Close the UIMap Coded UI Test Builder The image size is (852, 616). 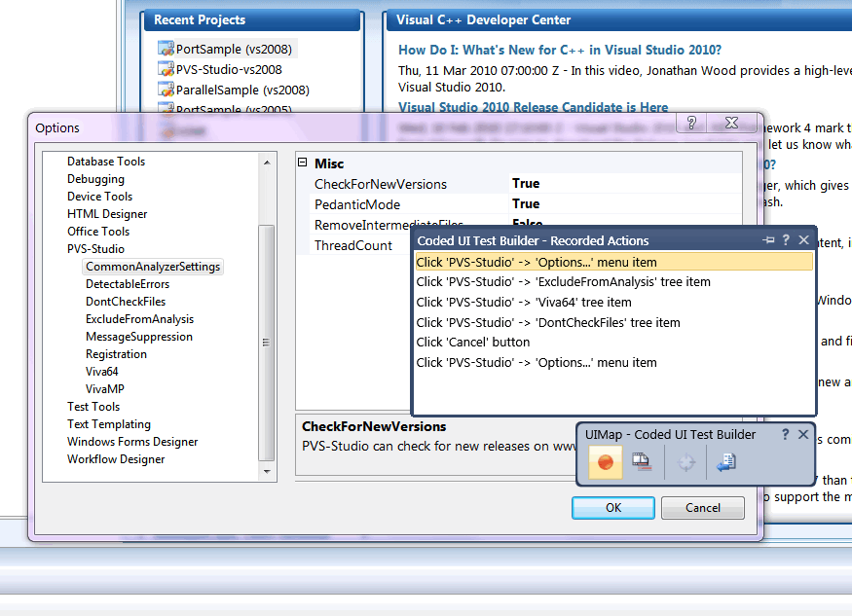click(803, 434)
